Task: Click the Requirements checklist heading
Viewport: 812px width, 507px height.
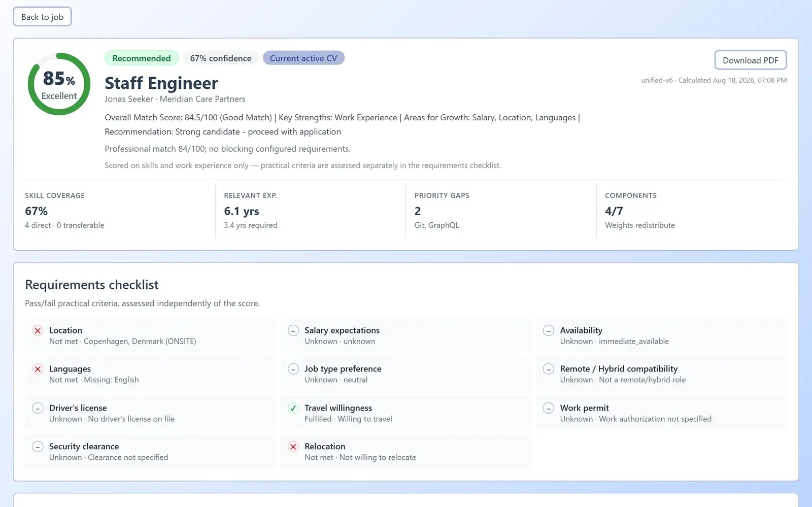Action: 92,285
